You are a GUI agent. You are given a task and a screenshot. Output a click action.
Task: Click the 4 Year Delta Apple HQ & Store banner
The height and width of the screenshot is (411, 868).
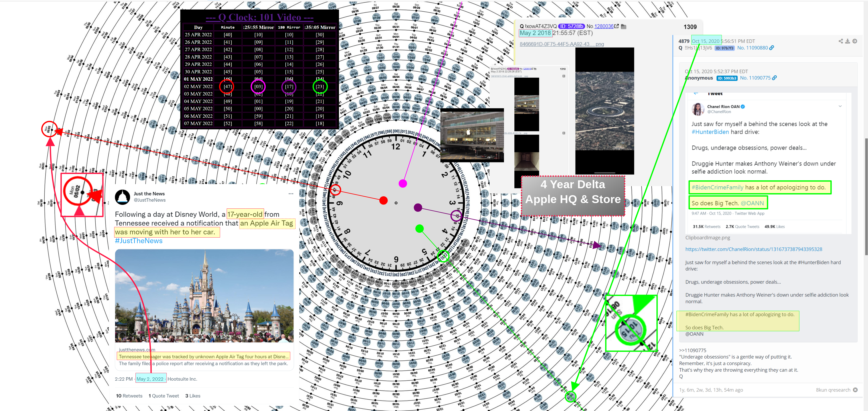(573, 196)
